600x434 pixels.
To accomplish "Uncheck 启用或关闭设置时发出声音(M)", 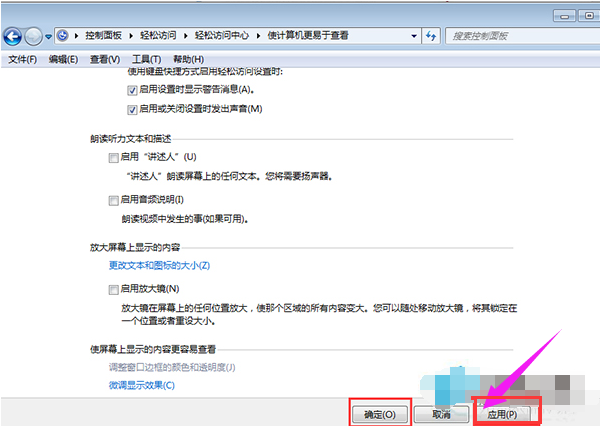I will (133, 108).
